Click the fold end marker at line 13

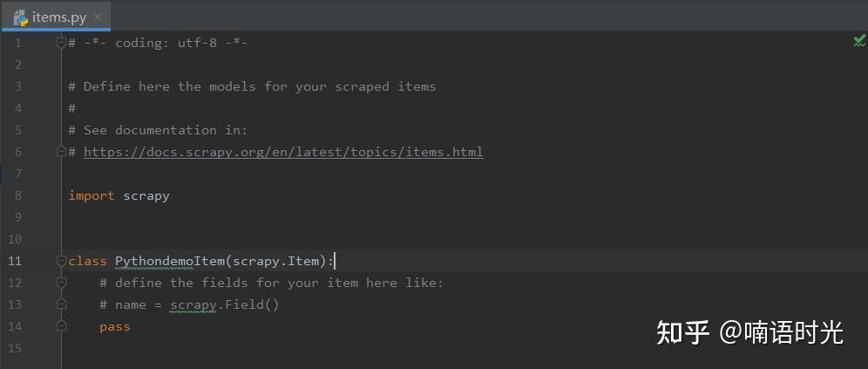click(62, 304)
